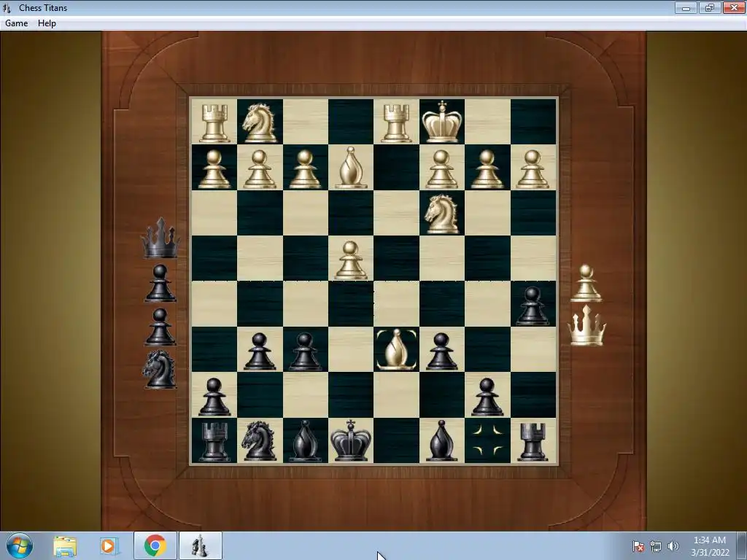Screen dimensions: 747x560
Task: Switch to Google Chrome in taskbar
Action: 155,545
